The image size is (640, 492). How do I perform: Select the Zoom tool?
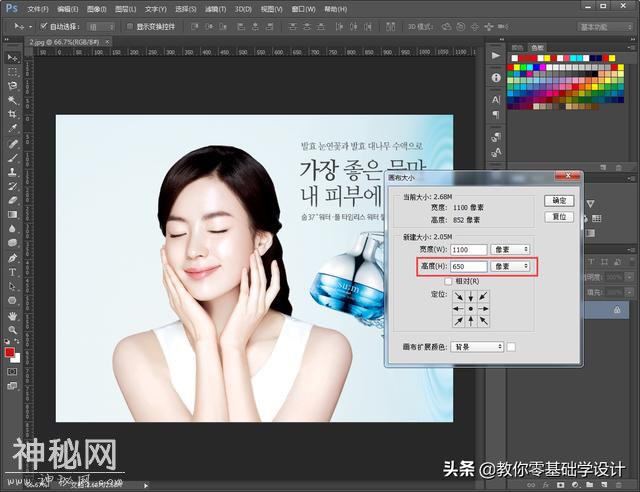coord(13,329)
